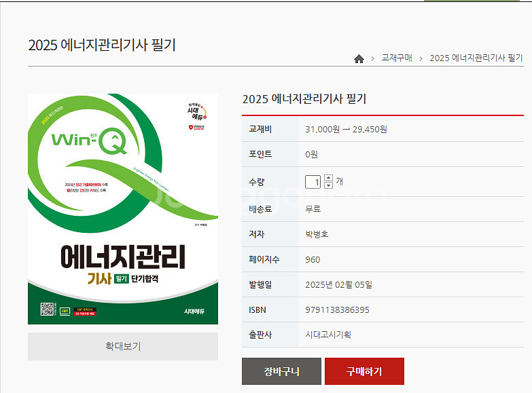Click the white 시대에듀 logo at cover bottom
Viewport: 532px width, 393px height.
coord(195,312)
